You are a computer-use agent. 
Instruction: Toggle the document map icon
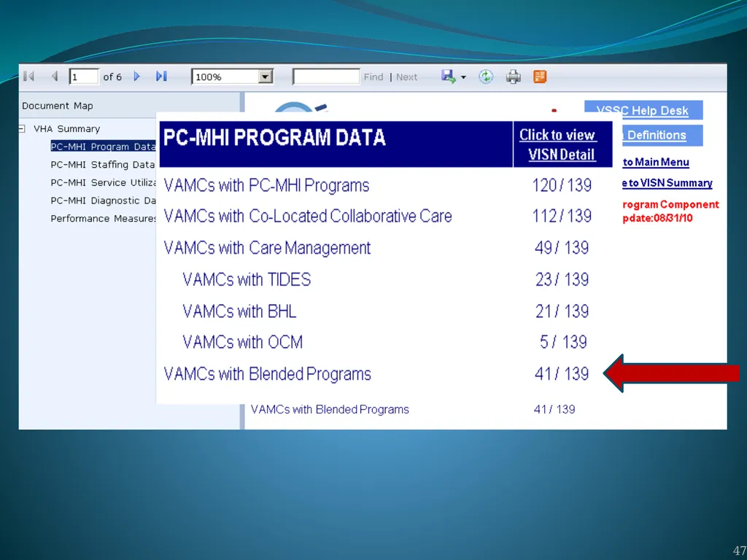[x=540, y=76]
